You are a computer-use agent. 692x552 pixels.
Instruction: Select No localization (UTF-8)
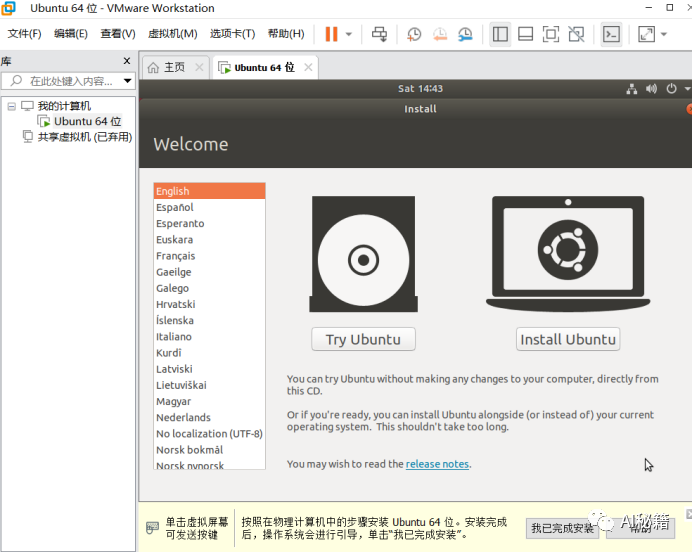210,434
